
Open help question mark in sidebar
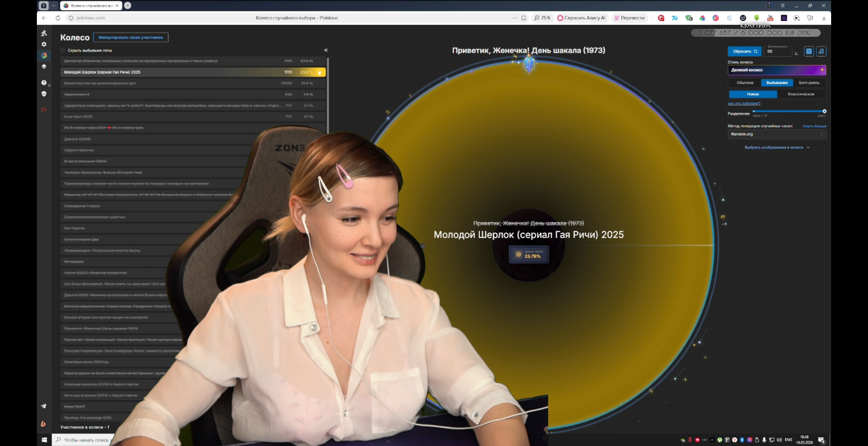click(x=44, y=83)
